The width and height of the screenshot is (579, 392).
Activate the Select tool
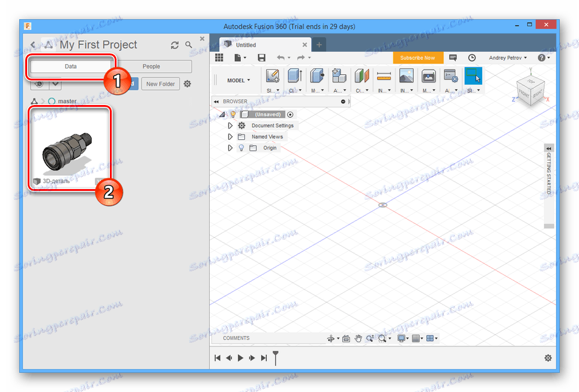coord(473,76)
